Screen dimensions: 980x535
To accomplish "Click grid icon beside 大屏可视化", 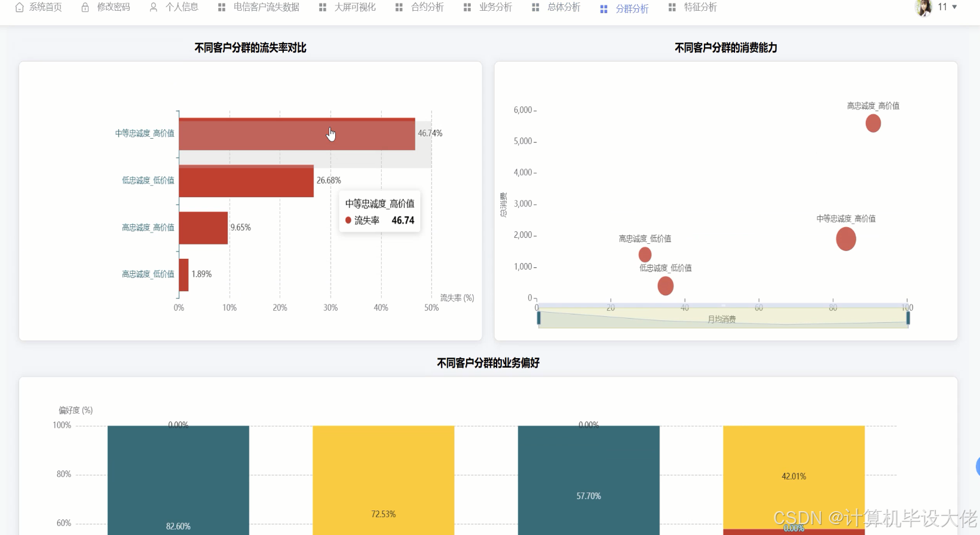I will click(x=323, y=7).
